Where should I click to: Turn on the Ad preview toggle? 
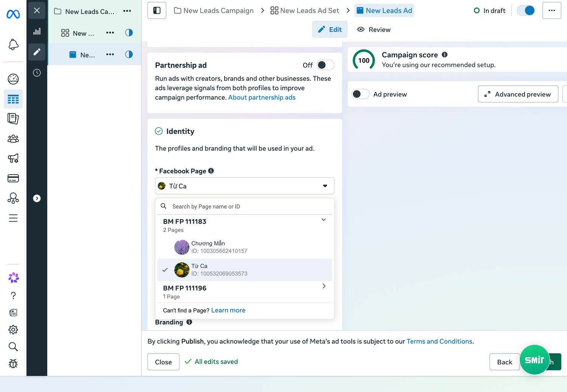point(361,94)
